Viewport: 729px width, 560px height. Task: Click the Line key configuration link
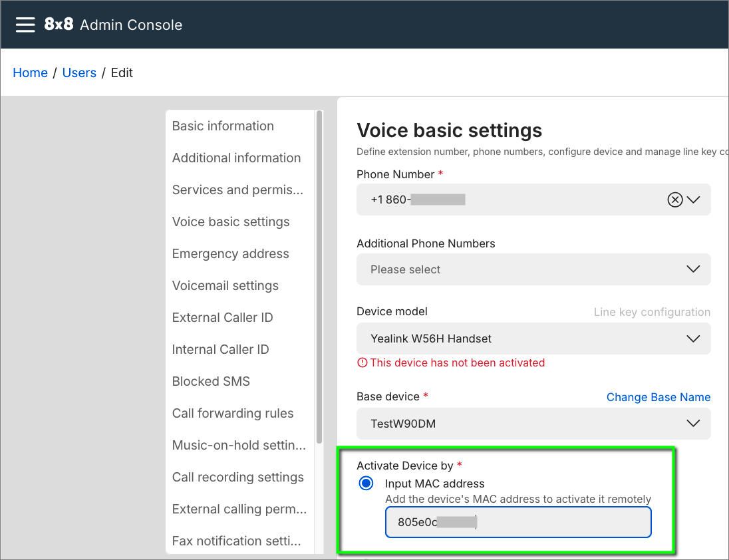[651, 312]
